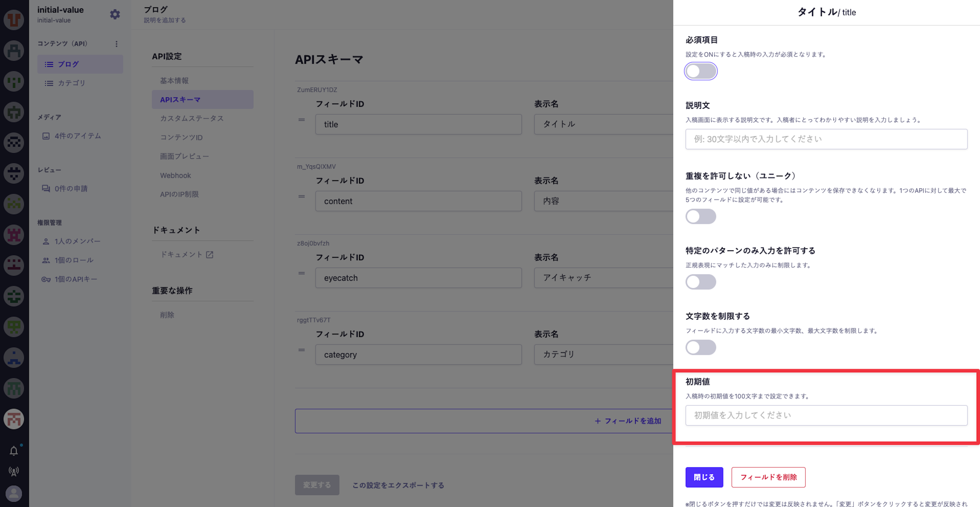Click the broadcast antenna icon

[x=14, y=471]
